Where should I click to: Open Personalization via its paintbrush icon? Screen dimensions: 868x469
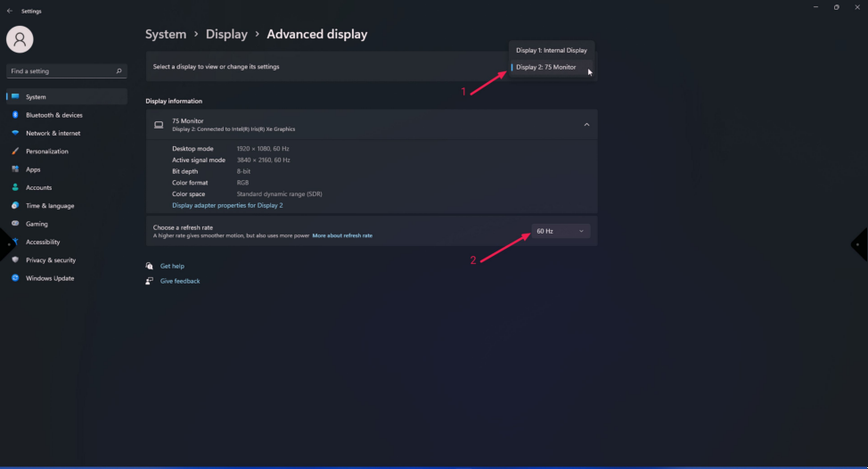click(15, 152)
